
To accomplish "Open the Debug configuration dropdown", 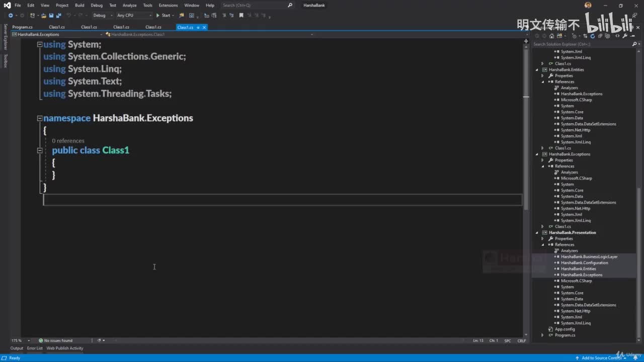I will 103,15.
